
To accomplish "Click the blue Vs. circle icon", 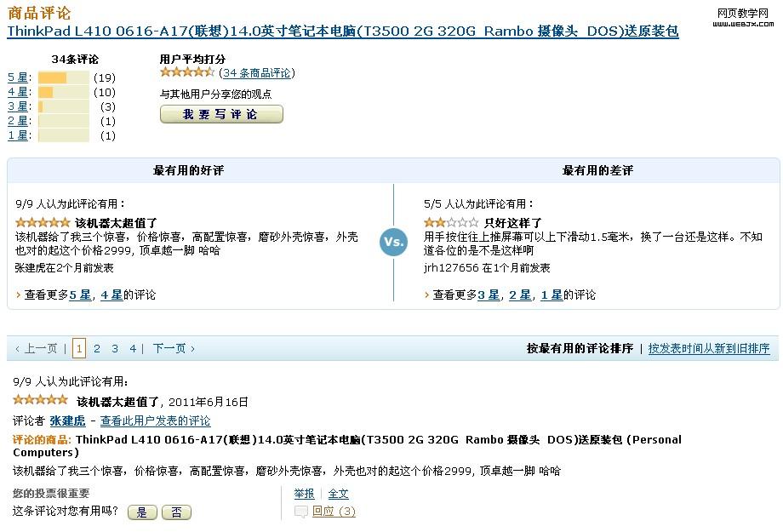I will [x=394, y=242].
